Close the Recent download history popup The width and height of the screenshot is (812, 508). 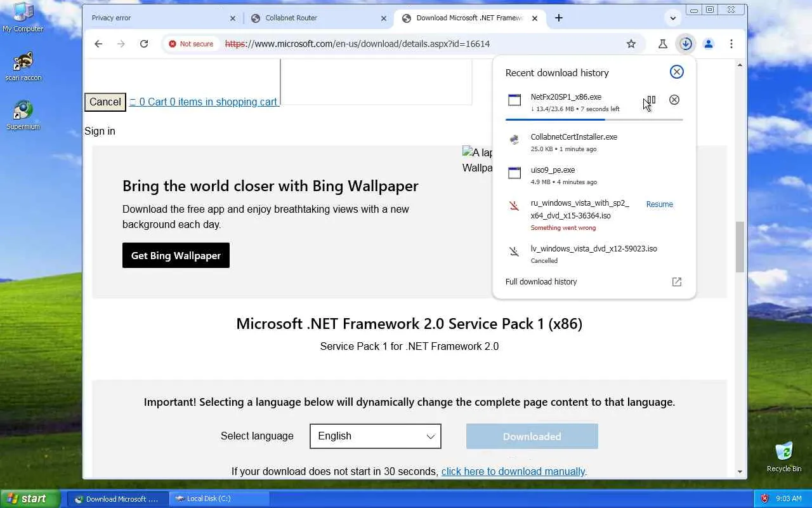pyautogui.click(x=677, y=72)
